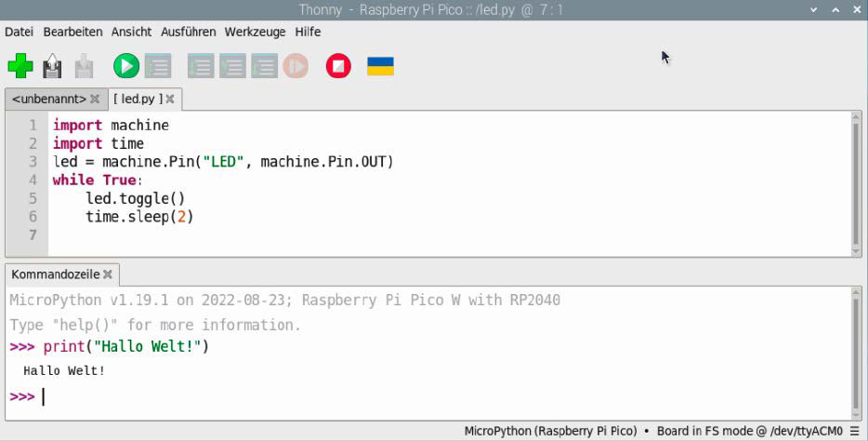Create a new file with green plus icon
Screen dimensions: 868x441
[x=20, y=66]
